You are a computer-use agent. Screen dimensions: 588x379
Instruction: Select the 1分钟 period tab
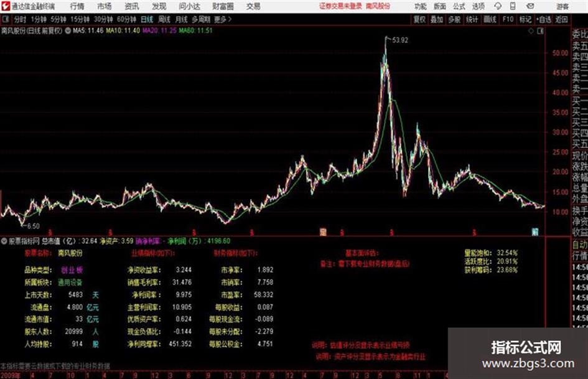39,19
